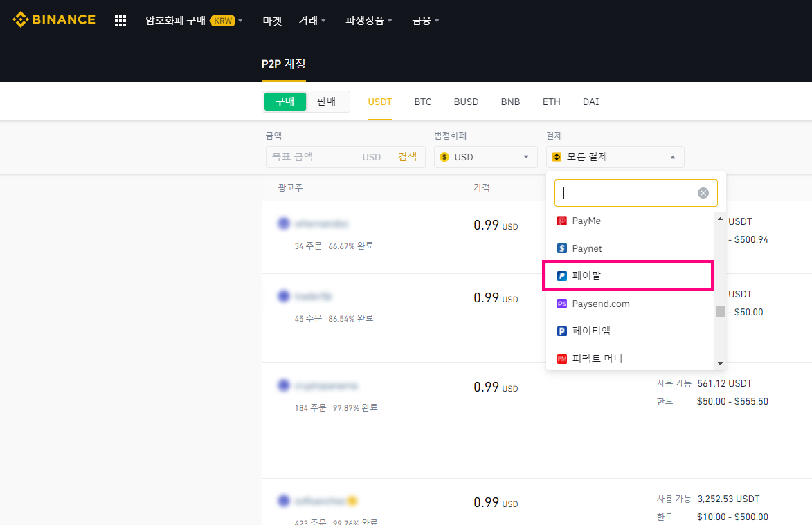Click the Paysend purple icon

[562, 304]
